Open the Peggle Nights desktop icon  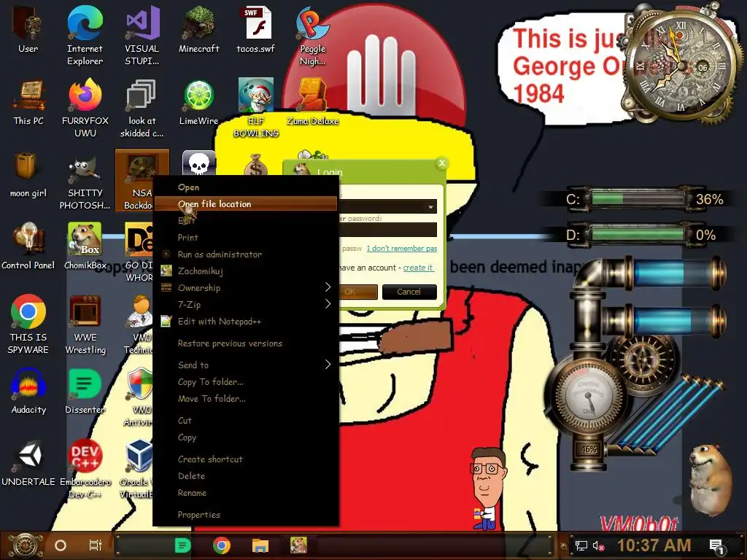[312, 35]
